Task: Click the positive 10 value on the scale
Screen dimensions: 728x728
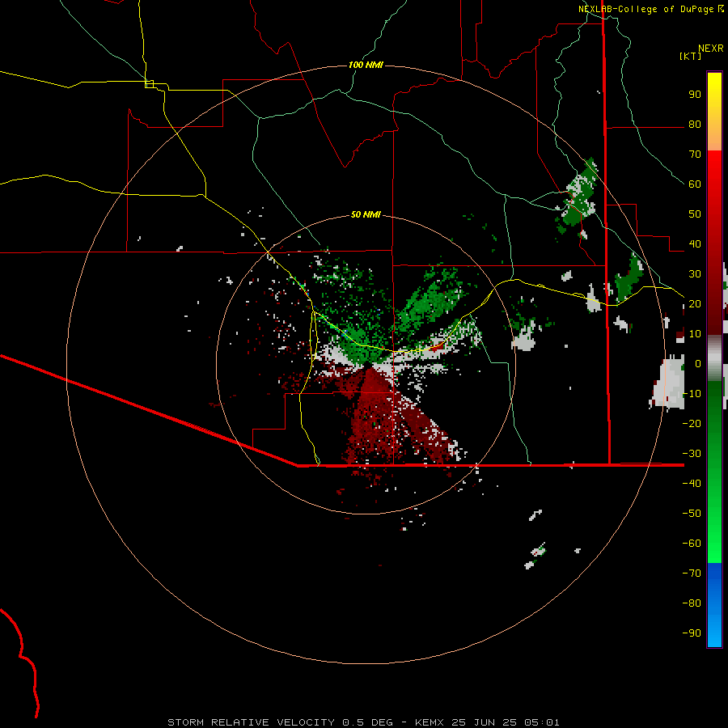Action: (695, 334)
